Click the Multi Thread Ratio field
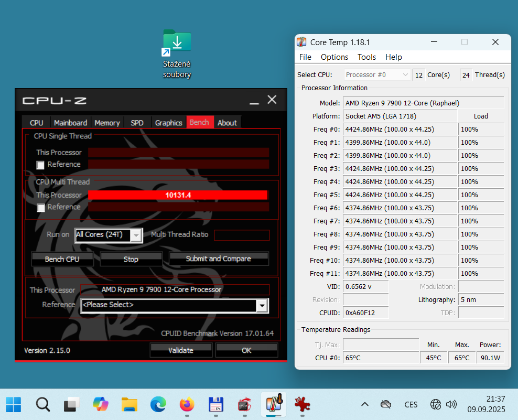Screen dimensions: 518x420 (242, 235)
